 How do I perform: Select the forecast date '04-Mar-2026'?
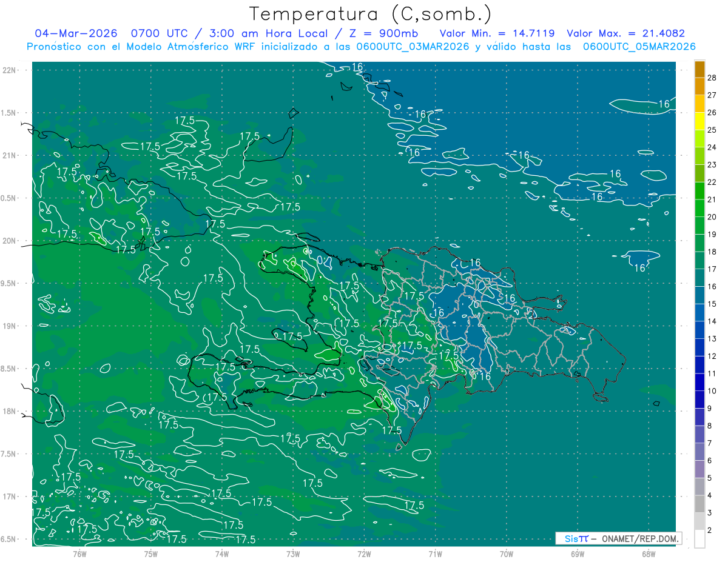(75, 33)
